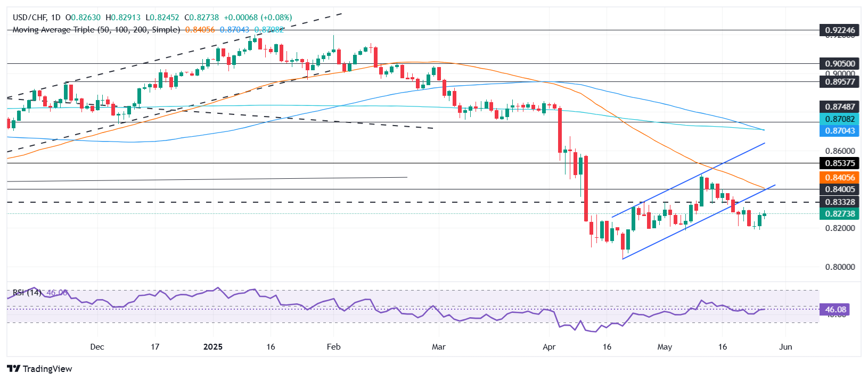Click the 0.87487 price level label
Viewport: 868px width, 381px height.
point(840,107)
